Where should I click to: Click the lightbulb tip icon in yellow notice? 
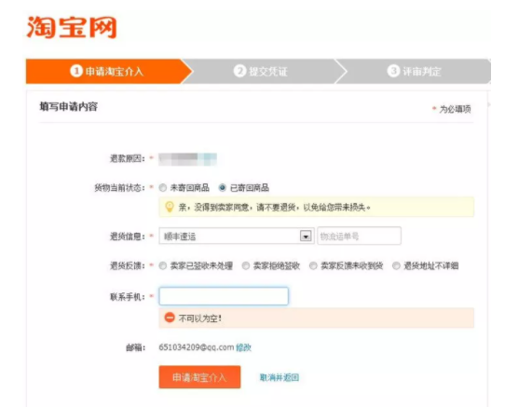[x=170, y=207]
